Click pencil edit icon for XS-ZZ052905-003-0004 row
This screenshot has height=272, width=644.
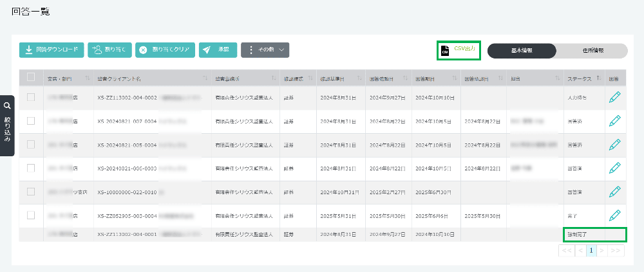614,215
